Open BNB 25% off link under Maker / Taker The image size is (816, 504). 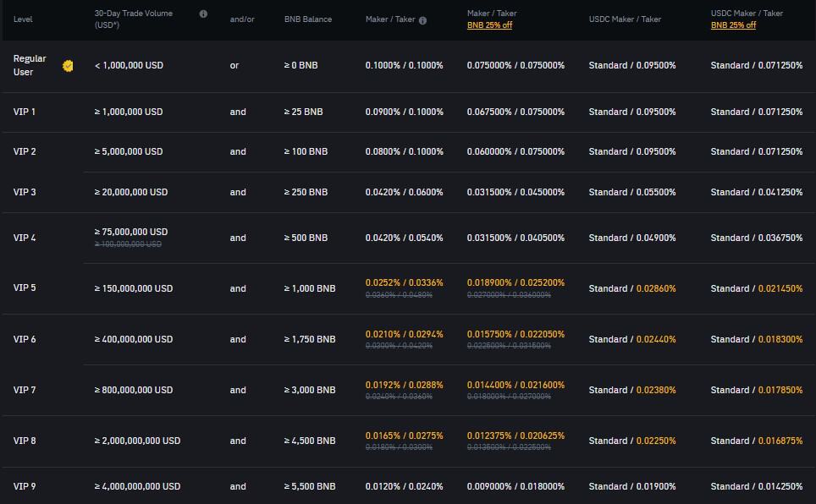489,25
